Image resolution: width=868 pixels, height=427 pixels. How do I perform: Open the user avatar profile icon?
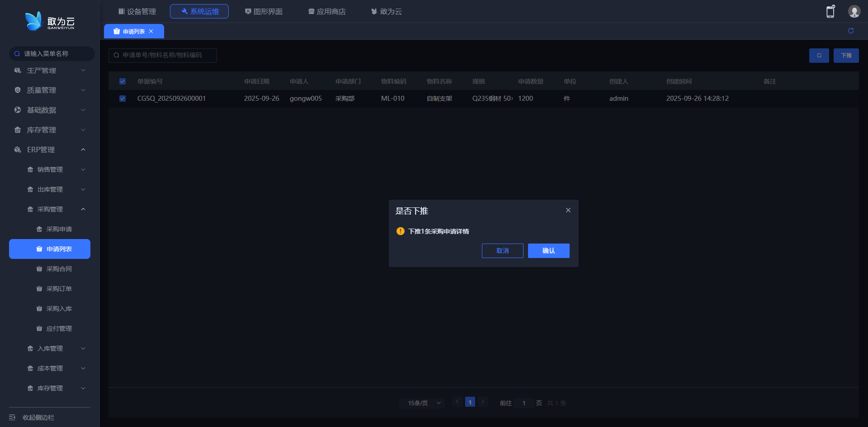pyautogui.click(x=854, y=12)
